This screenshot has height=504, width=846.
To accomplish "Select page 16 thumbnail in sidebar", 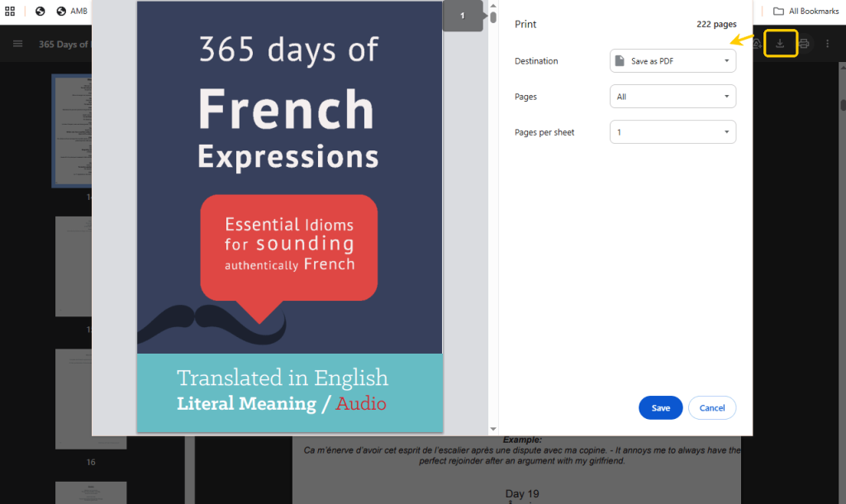I will pos(91,399).
